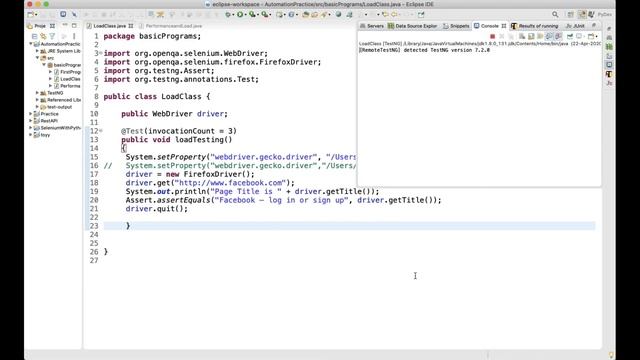Click the Search magnifier icon in top toolbar
This screenshot has height=360, width=640.
point(555,15)
